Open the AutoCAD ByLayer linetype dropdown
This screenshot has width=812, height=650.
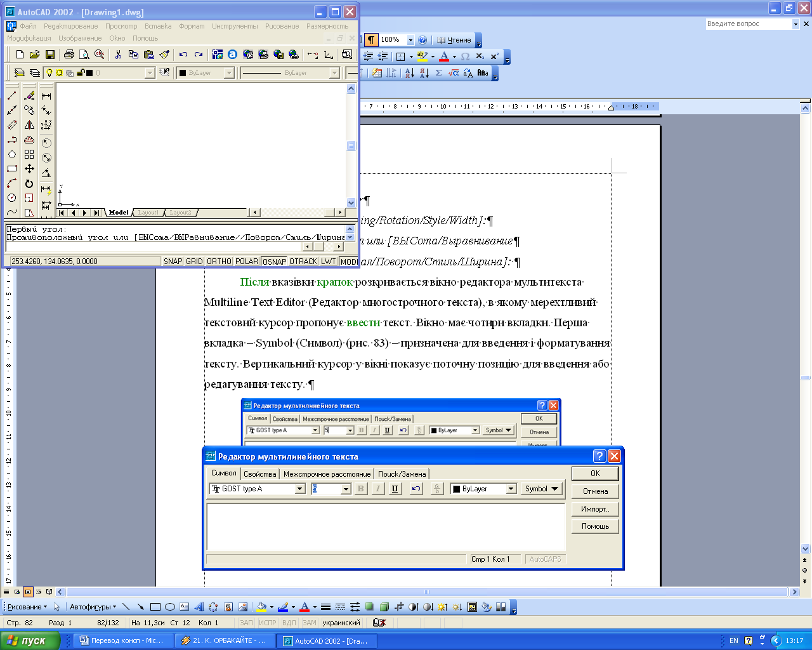pos(334,73)
